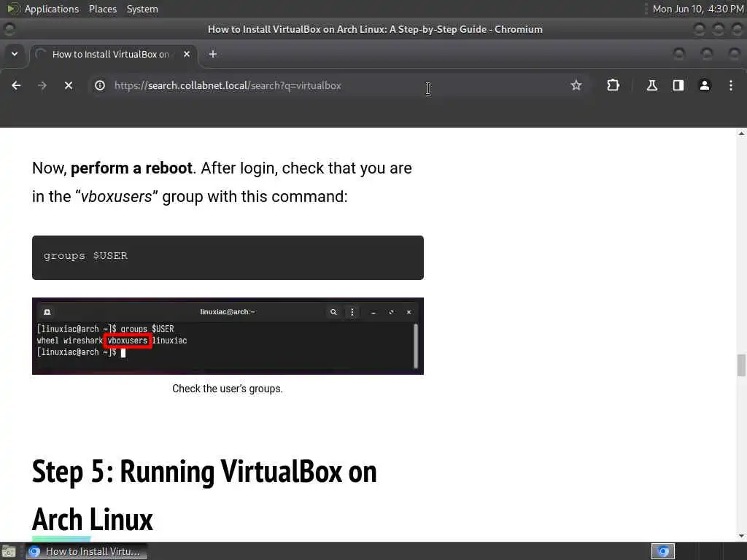The image size is (747, 560).
Task: Expand the tab search dropdown
Action: pyautogui.click(x=15, y=54)
